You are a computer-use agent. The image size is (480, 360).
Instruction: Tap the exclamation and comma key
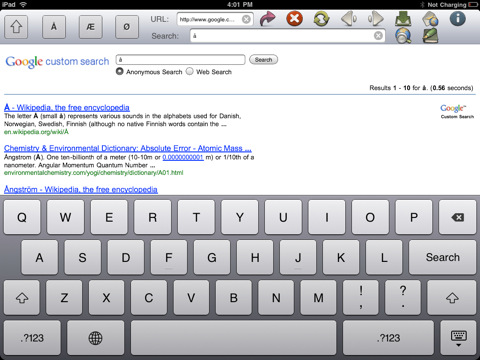pyautogui.click(x=361, y=298)
